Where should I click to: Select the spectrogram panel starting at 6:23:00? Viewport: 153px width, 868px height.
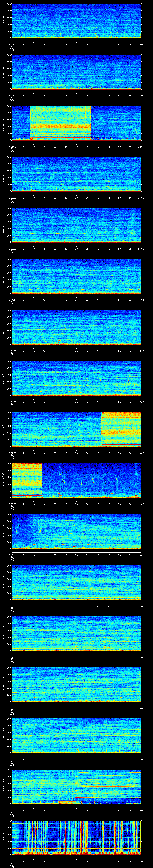pos(76,225)
